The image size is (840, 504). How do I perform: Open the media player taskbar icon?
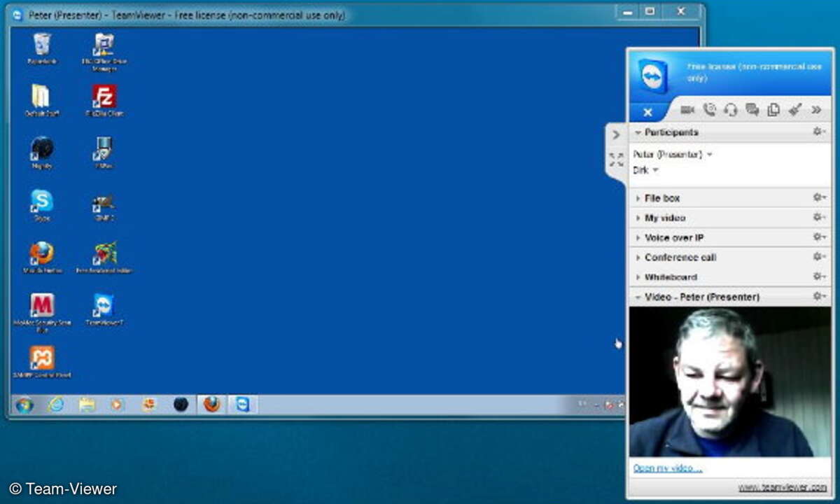pos(118,405)
